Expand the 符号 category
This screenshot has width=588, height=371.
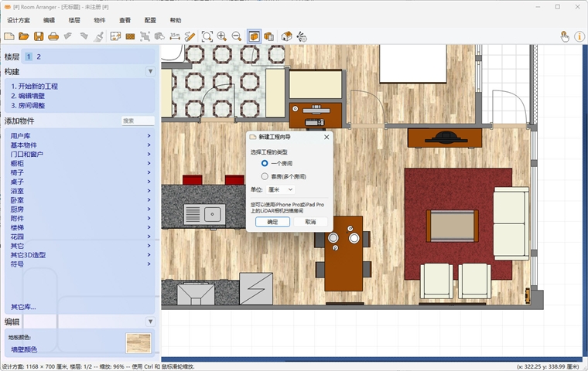tap(80, 264)
